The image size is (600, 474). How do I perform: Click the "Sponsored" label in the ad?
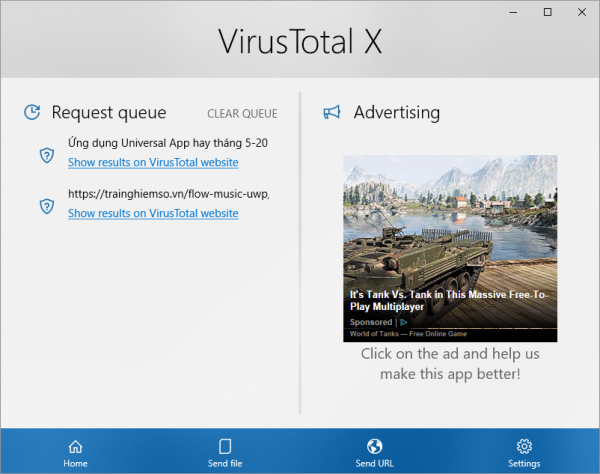[371, 322]
